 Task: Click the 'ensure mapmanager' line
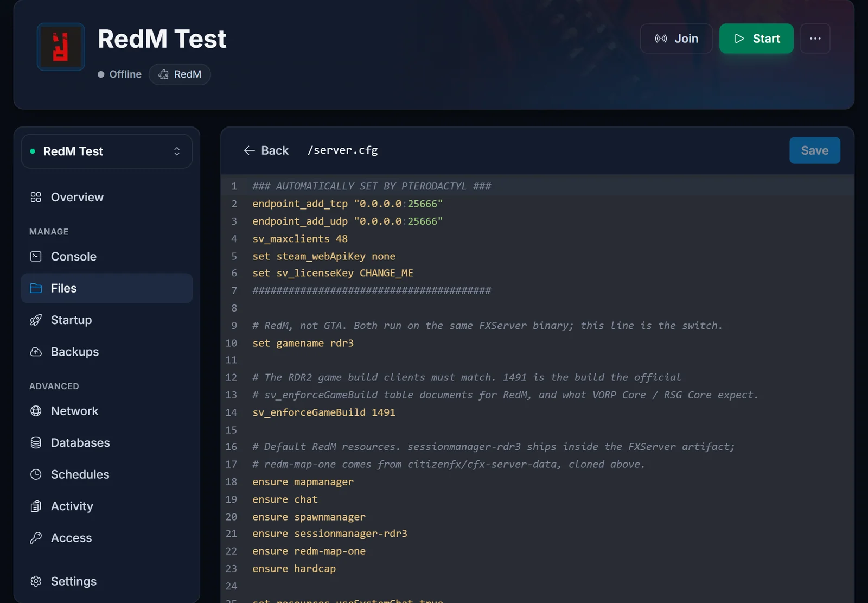pos(303,482)
